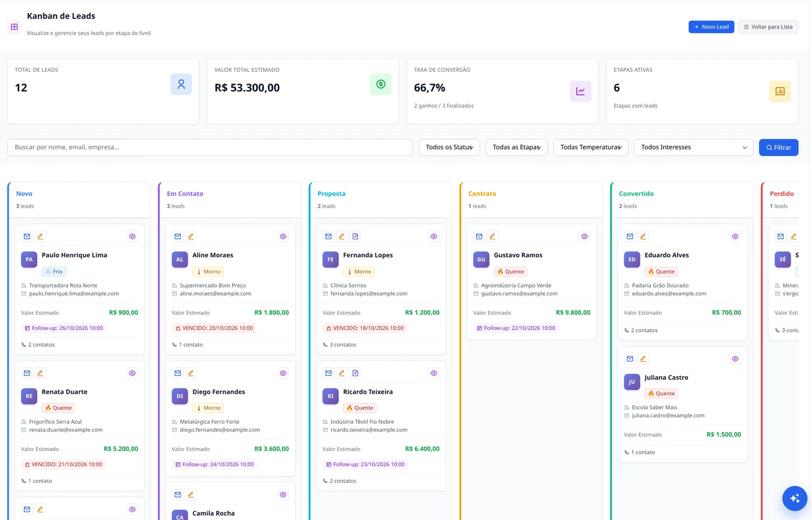812x520 pixels.
Task: Edit the Camila Rocha lead
Action: (x=191, y=494)
